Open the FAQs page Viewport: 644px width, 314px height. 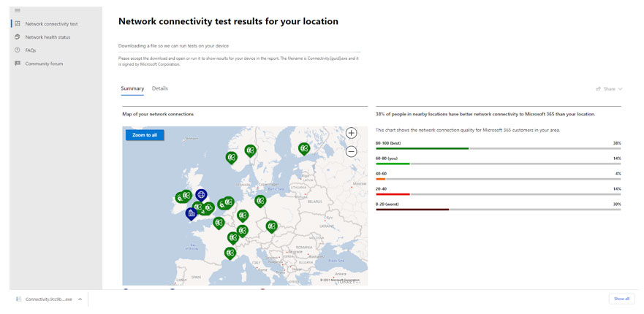pyautogui.click(x=31, y=50)
